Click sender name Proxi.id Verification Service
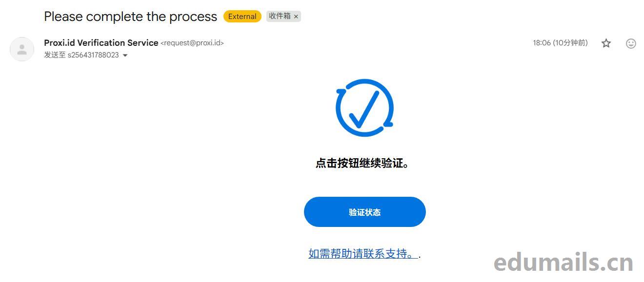Image resolution: width=644 pixels, height=282 pixels. tap(101, 43)
